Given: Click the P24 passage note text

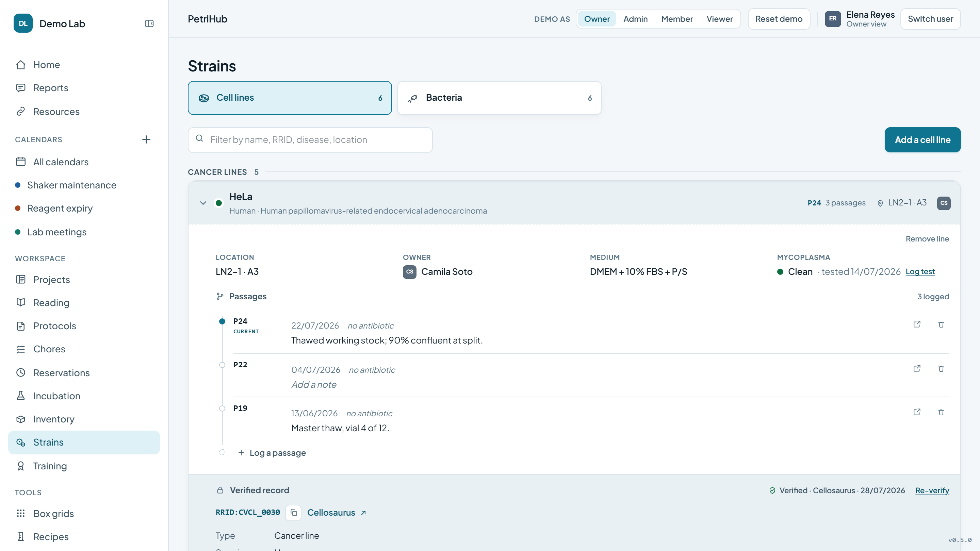Looking at the screenshot, I should (x=387, y=340).
